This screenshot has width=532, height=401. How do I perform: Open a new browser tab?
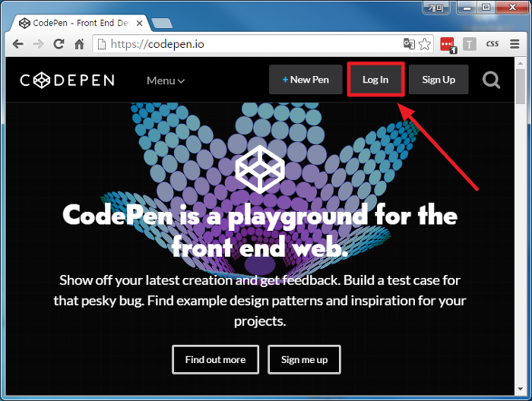(x=162, y=24)
